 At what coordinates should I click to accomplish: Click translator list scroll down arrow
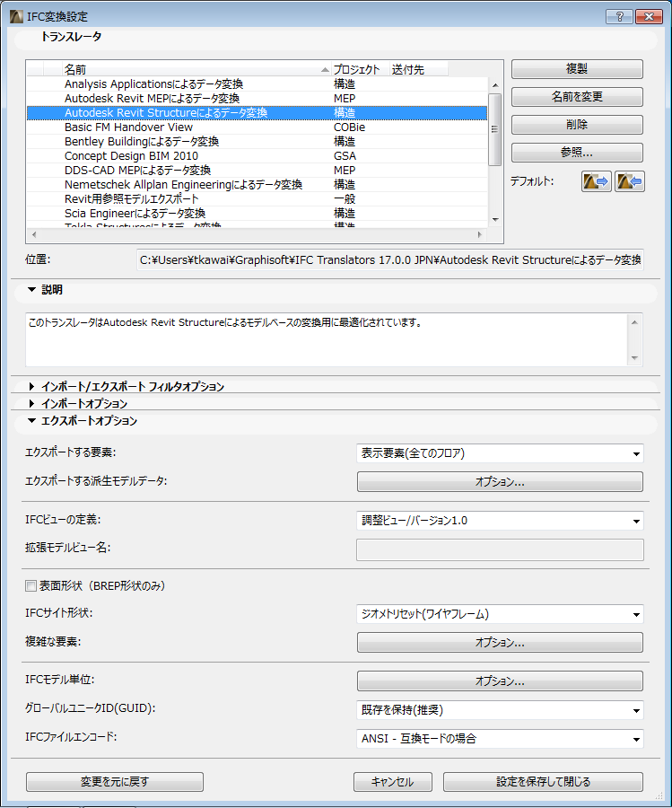pos(495,220)
